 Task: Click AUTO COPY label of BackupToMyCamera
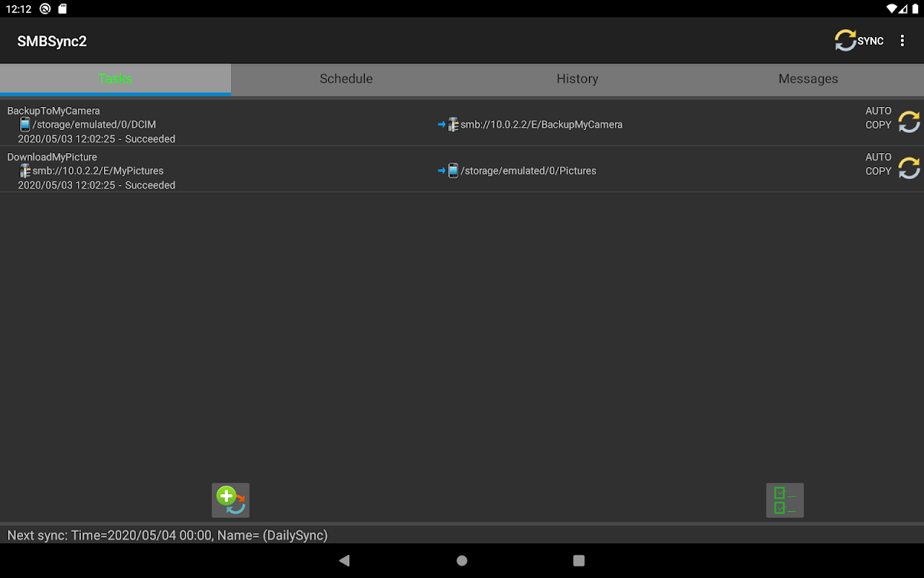879,118
